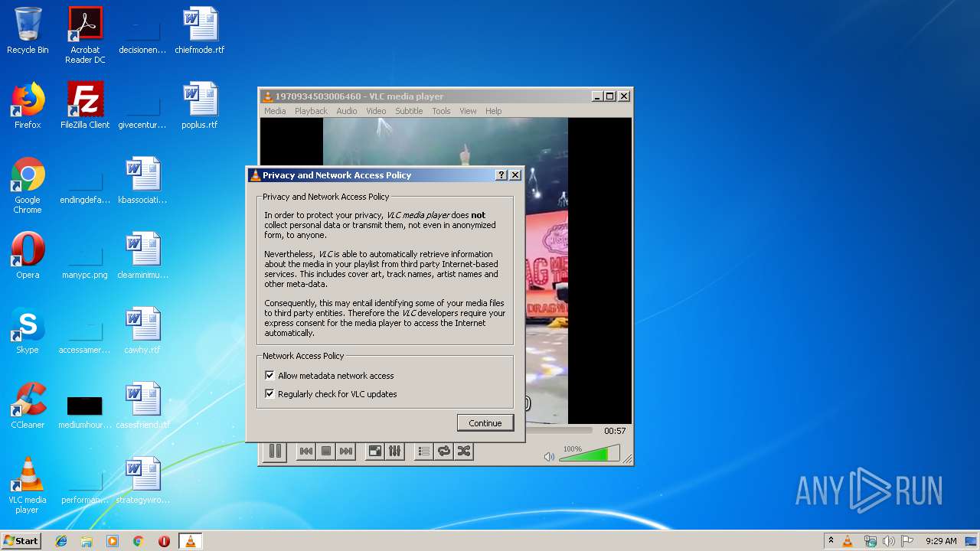
Task: Maximize the VLC media player window
Action: tap(610, 96)
